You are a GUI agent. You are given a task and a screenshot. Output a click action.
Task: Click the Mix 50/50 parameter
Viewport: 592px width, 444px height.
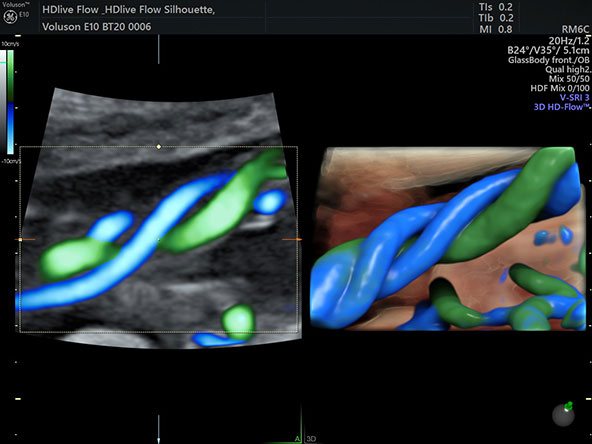(569, 79)
